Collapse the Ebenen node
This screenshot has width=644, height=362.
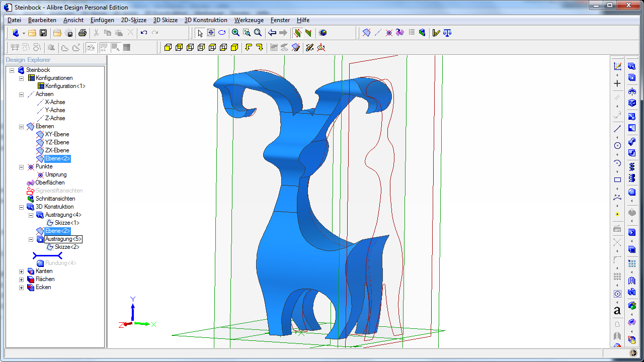coord(21,126)
